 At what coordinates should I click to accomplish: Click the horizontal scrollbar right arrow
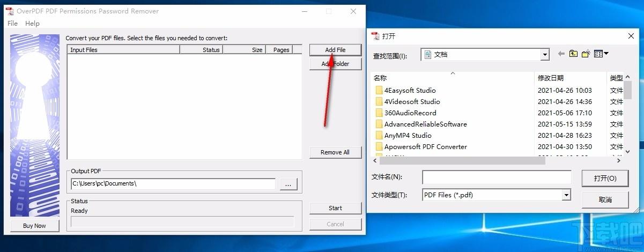tap(619, 160)
